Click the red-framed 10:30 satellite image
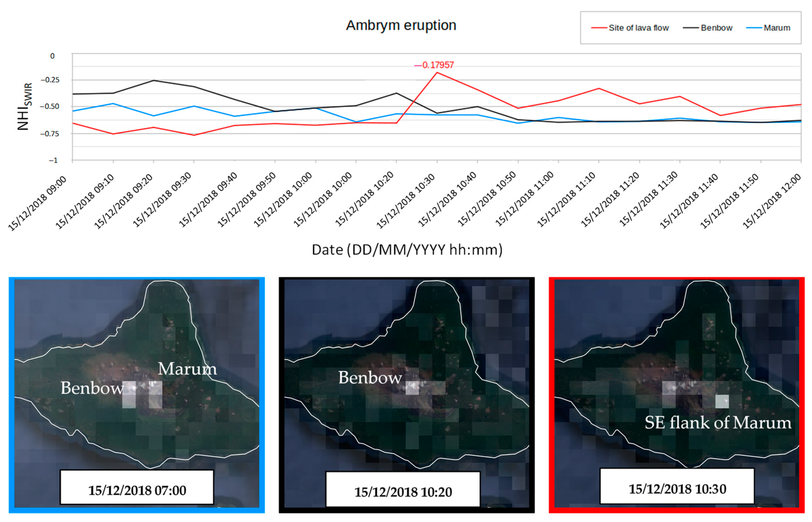Viewport: 812px width, 522px height. (x=676, y=339)
